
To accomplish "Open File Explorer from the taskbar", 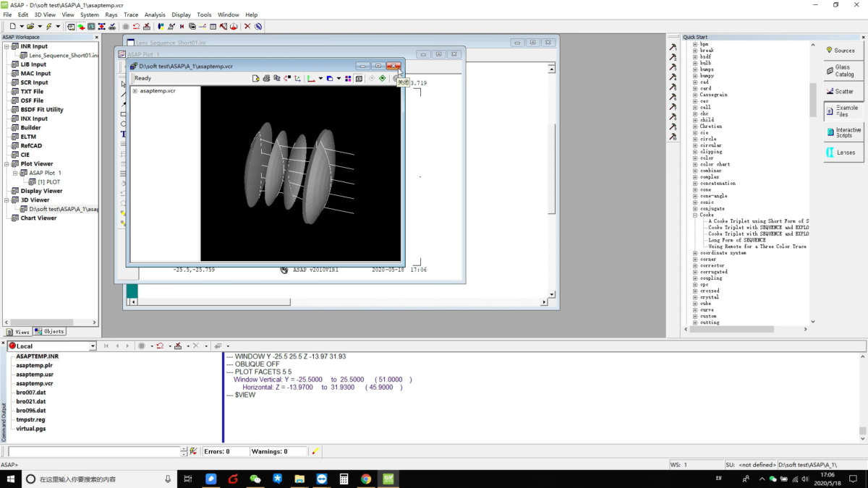I will click(299, 479).
